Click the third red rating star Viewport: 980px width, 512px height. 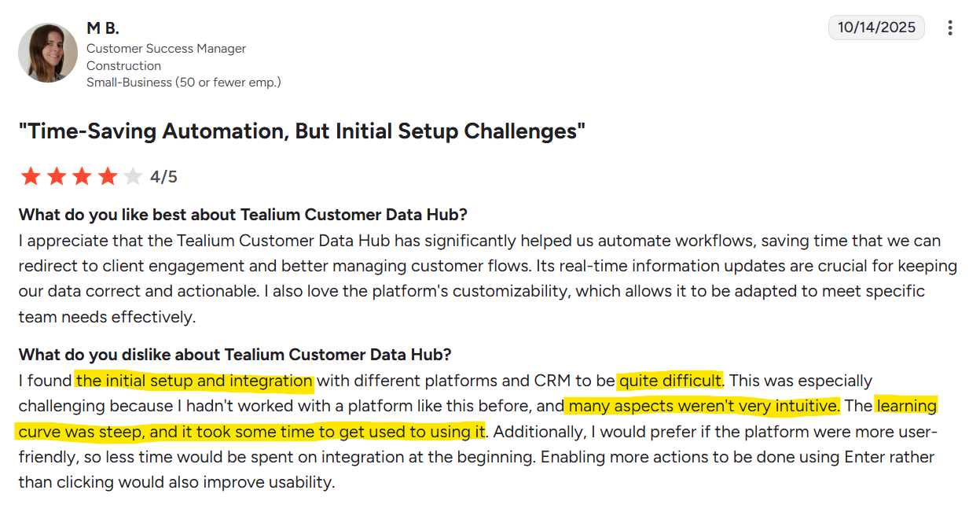[82, 176]
